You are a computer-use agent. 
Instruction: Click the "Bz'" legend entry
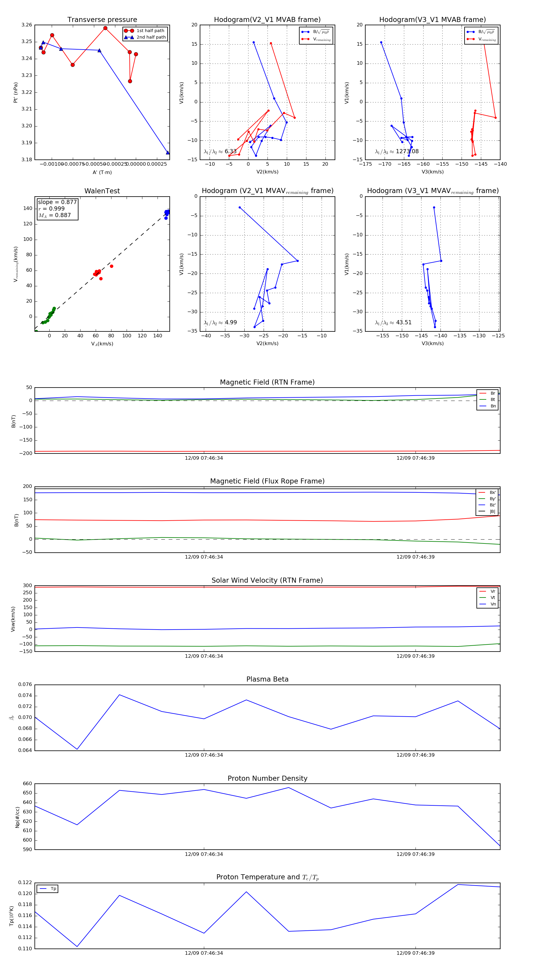487,505
